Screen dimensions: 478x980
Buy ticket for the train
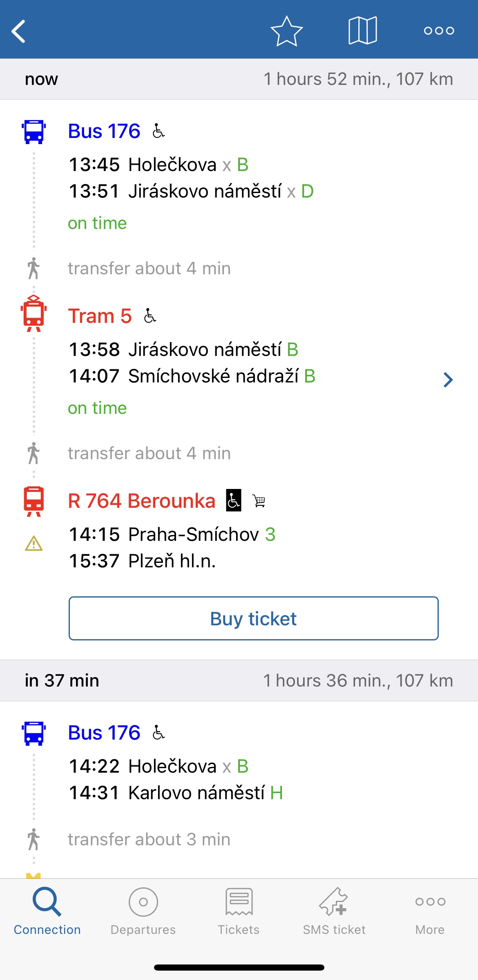pos(254,618)
